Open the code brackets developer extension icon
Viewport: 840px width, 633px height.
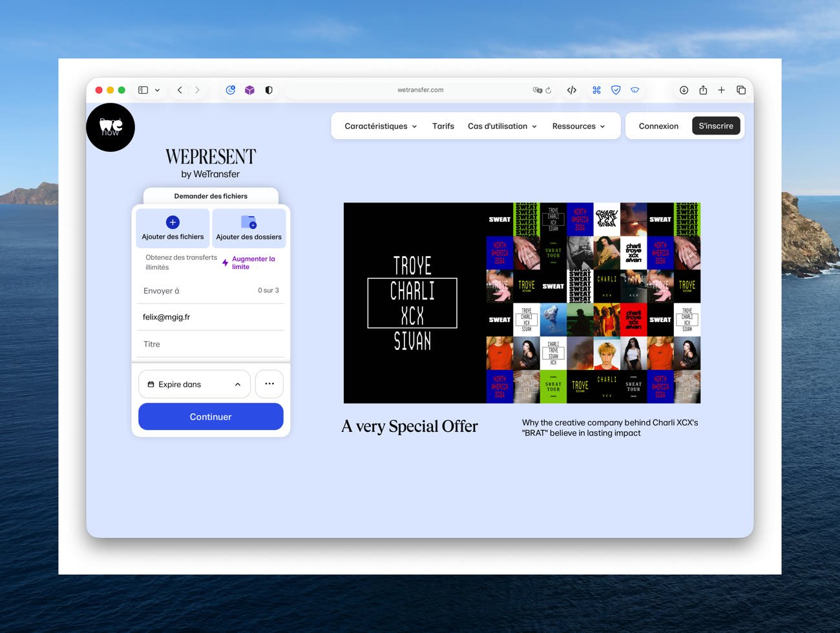[572, 90]
